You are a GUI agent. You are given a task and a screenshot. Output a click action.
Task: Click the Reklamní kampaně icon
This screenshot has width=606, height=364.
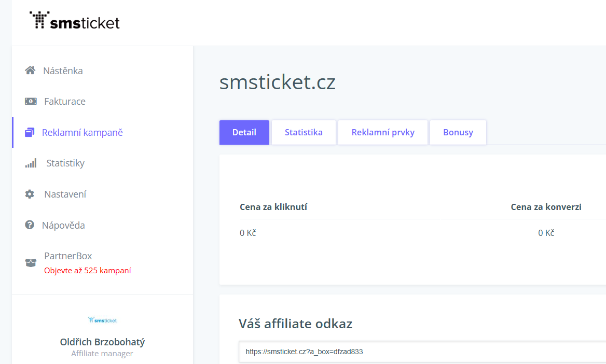click(30, 133)
